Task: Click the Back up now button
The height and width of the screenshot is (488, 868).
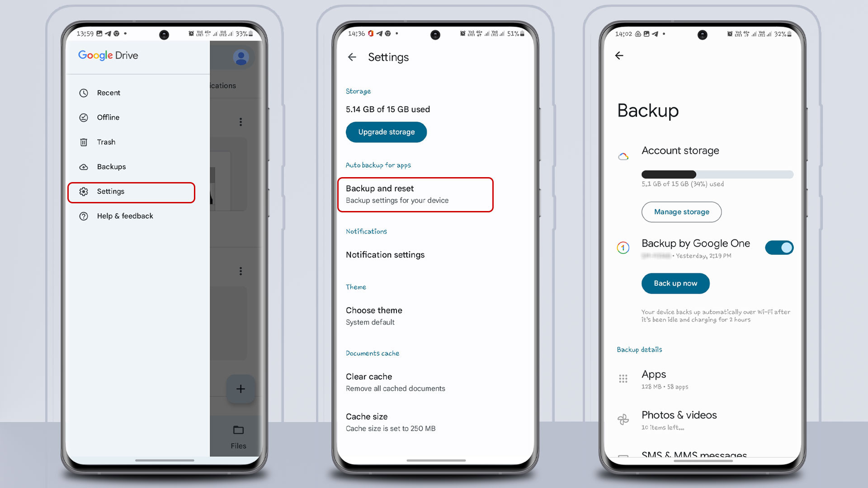Action: [x=675, y=283]
